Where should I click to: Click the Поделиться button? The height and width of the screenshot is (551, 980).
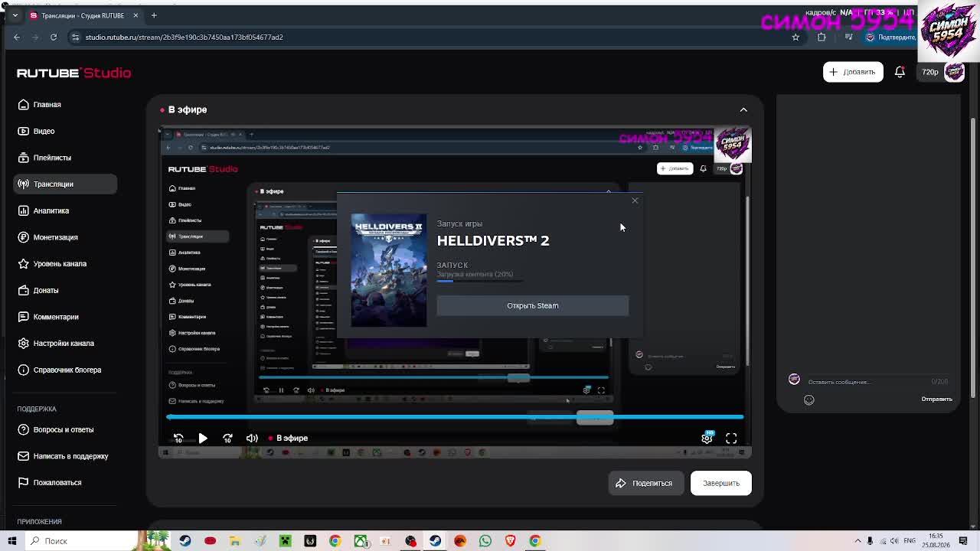click(645, 483)
